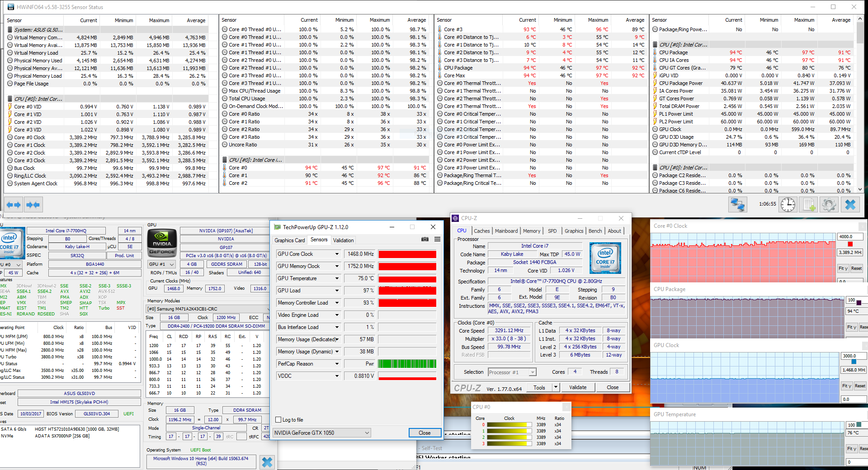The width and height of the screenshot is (868, 470).
Task: Select the System Agent Clock sensor row
Action: (x=108, y=183)
